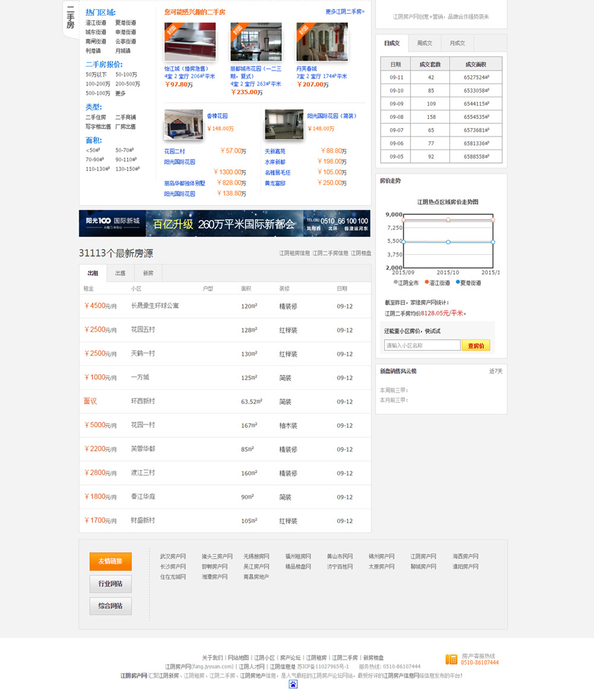This screenshot has width=594, height=700.
Task: Select the 新房 listings tab
Action: [x=148, y=273]
